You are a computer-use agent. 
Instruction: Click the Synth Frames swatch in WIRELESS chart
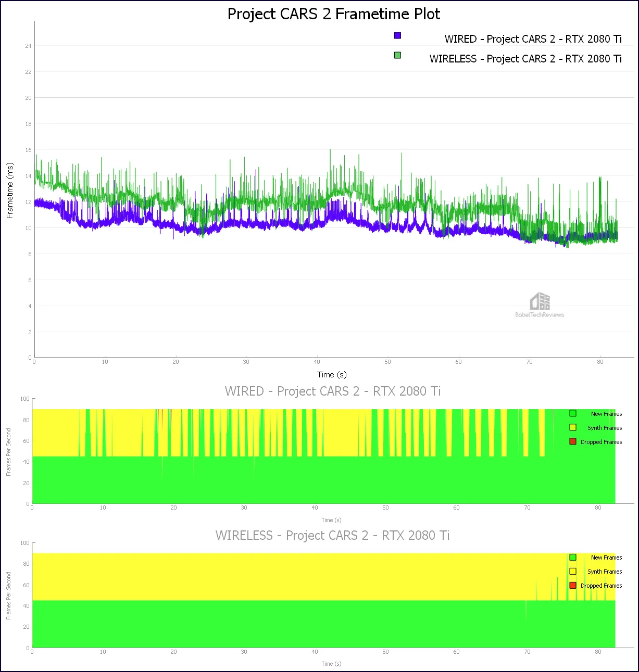click(573, 571)
